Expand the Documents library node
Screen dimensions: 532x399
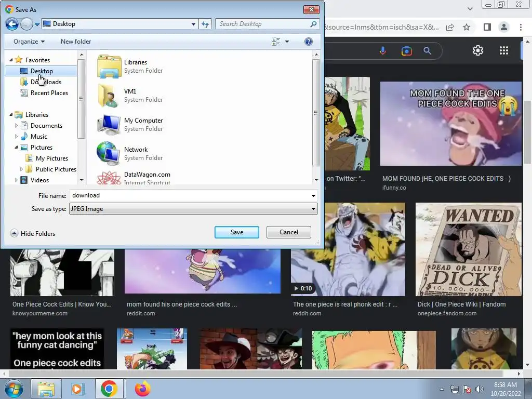pos(16,126)
